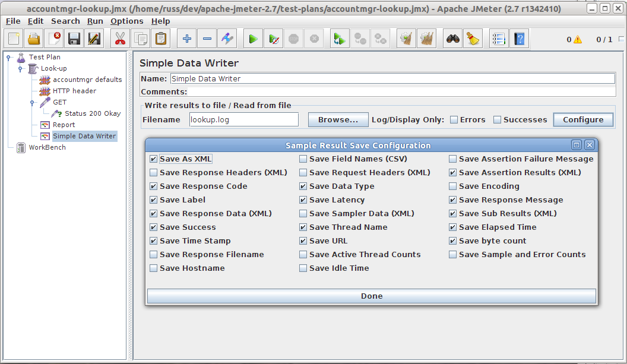Screen dimensions: 627x364
Task: Open Search with the binoculars icon
Action: click(x=452, y=39)
